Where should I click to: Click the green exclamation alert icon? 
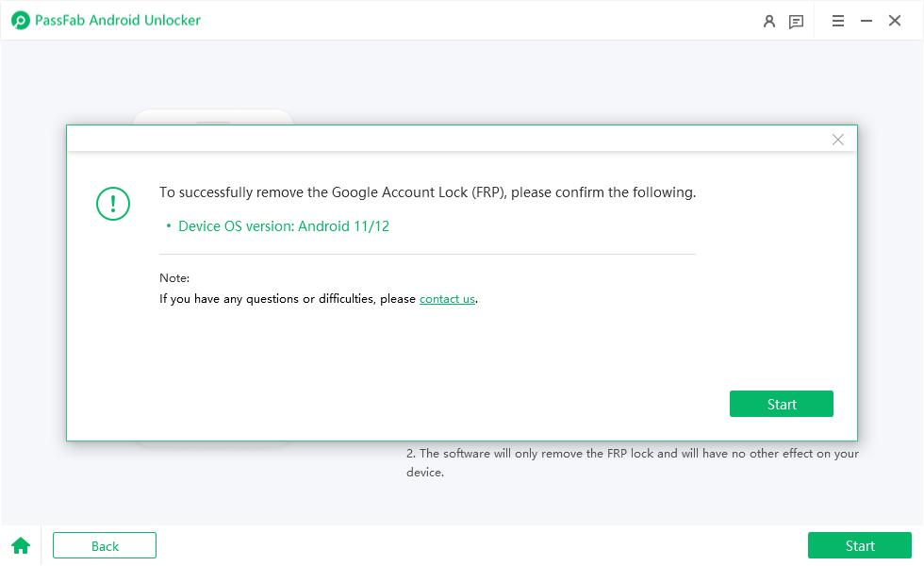pos(113,204)
